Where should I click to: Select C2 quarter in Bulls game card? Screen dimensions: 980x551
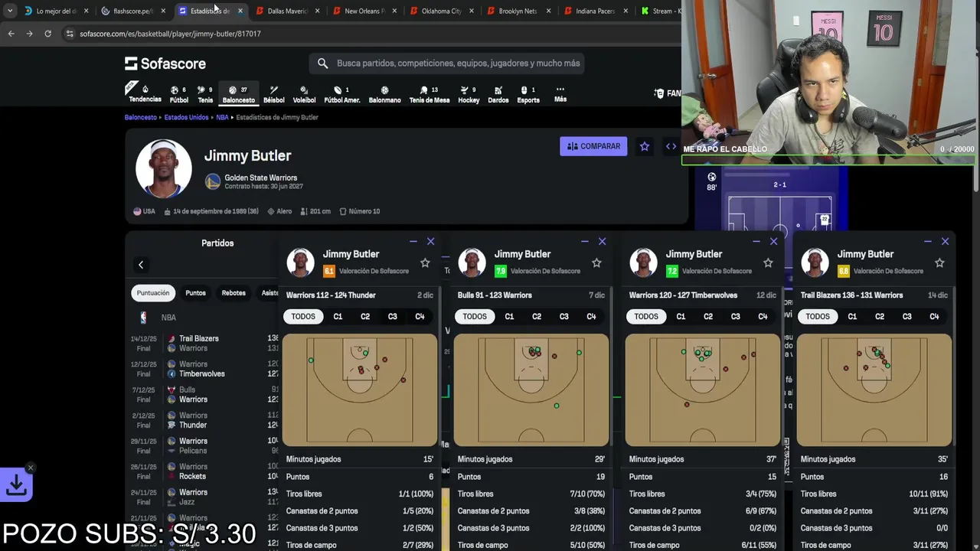tap(536, 316)
